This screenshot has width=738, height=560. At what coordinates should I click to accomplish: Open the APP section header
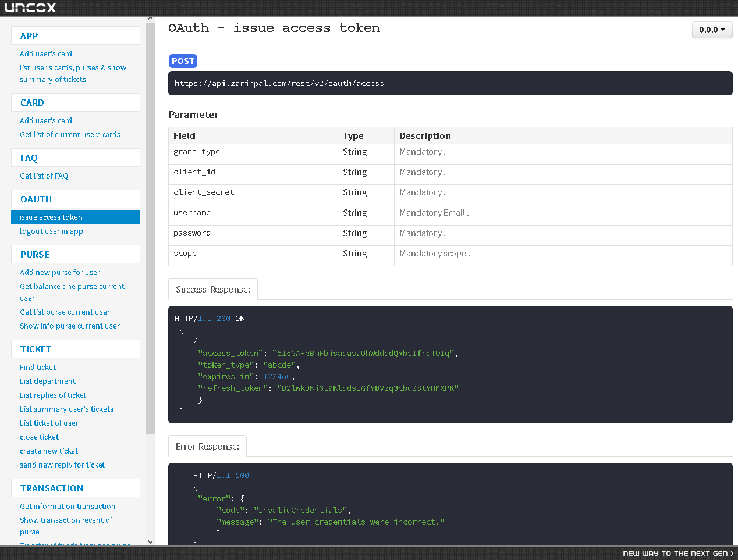tap(76, 35)
